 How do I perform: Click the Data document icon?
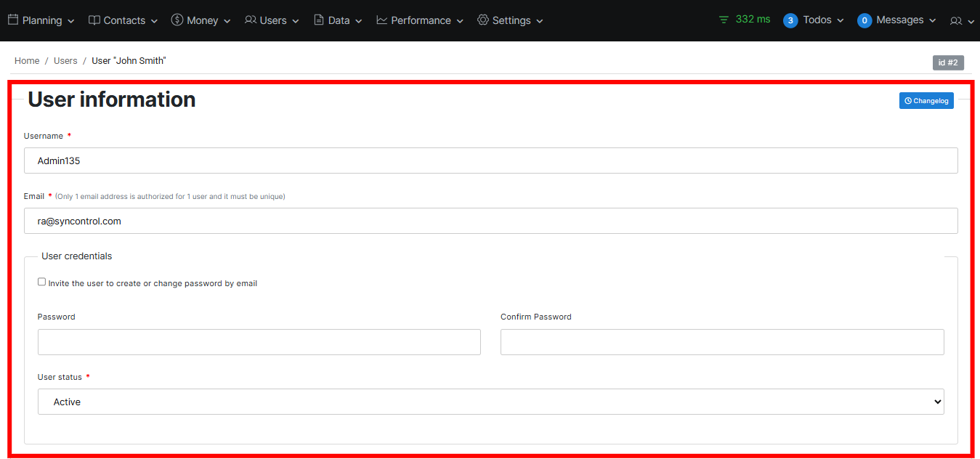click(319, 20)
